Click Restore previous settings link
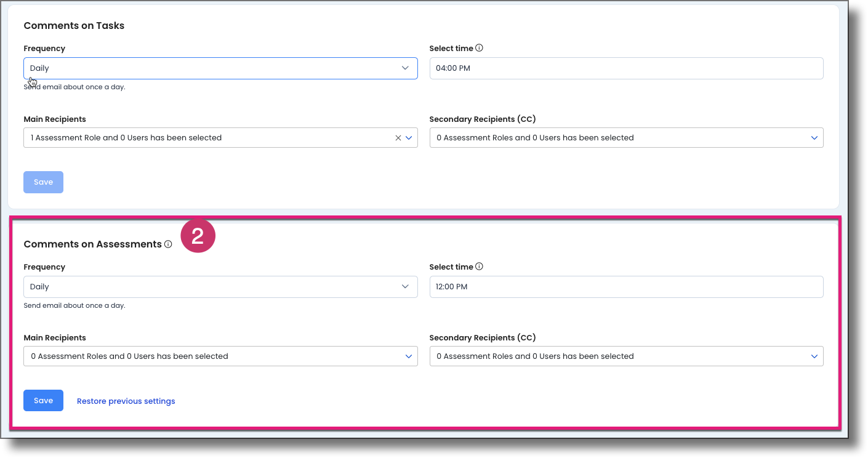The width and height of the screenshot is (868, 458). pyautogui.click(x=126, y=401)
